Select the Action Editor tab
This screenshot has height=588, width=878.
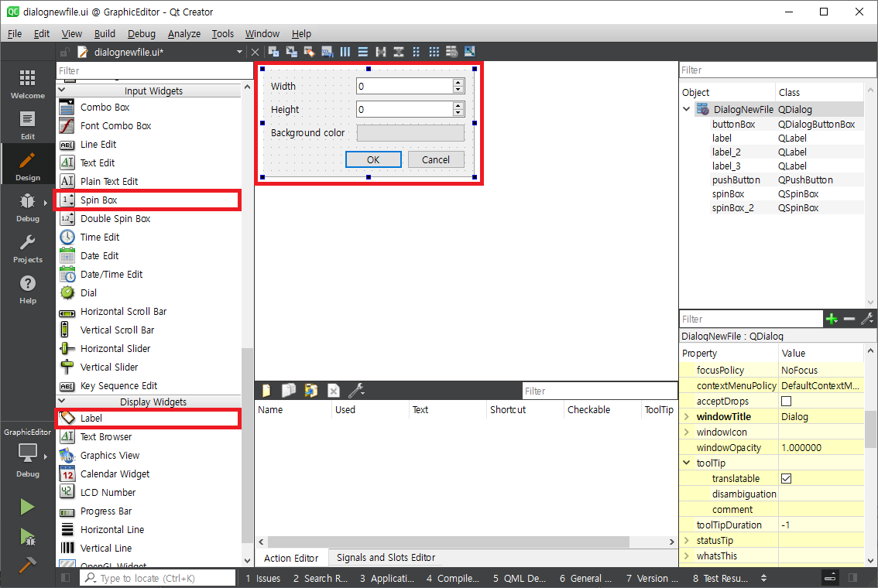pyautogui.click(x=291, y=558)
